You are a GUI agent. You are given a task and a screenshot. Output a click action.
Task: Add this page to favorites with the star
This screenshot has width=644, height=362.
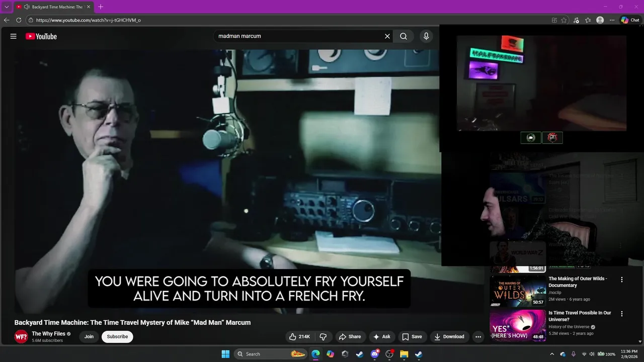point(564,20)
